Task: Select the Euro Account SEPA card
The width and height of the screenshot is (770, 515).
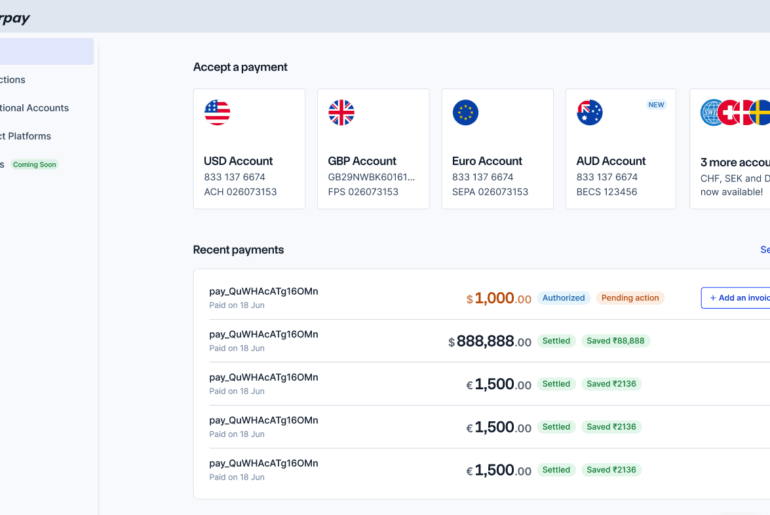Action: pyautogui.click(x=497, y=168)
